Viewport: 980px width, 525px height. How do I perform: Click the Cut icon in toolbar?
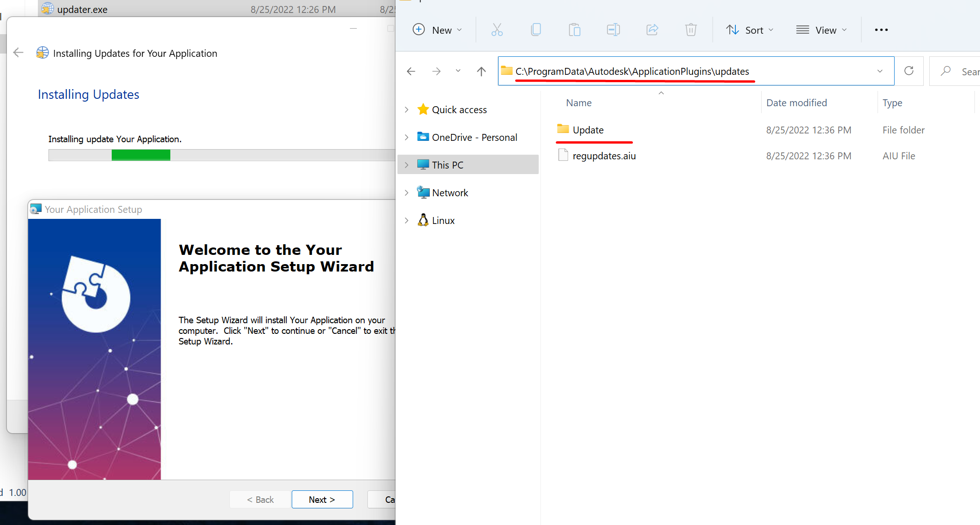tap(498, 30)
